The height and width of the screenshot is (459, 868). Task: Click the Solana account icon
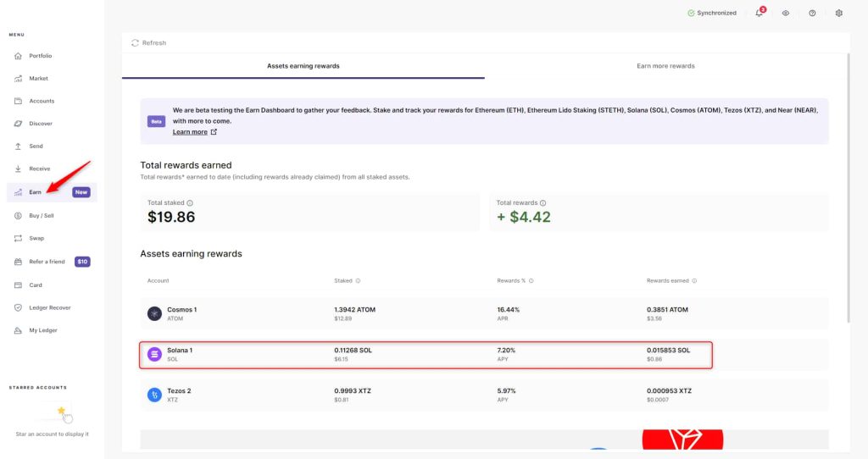[154, 355]
